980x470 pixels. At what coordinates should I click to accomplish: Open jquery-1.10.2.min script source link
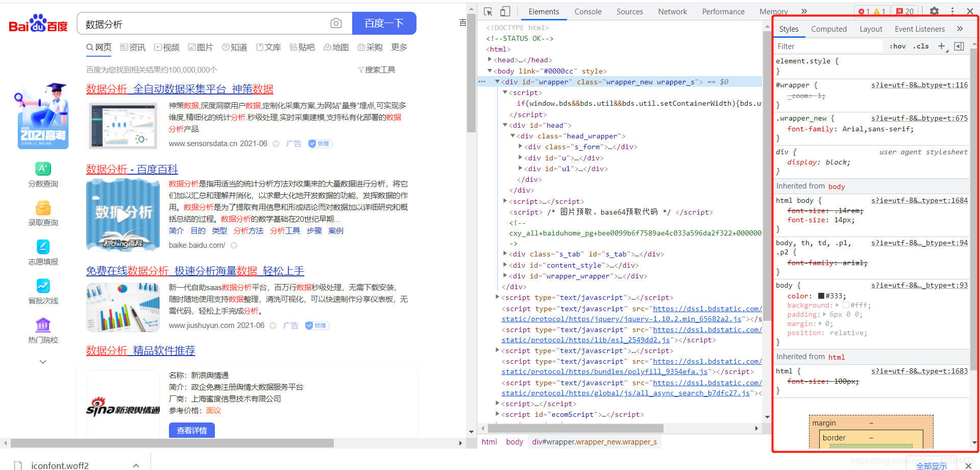coord(622,319)
